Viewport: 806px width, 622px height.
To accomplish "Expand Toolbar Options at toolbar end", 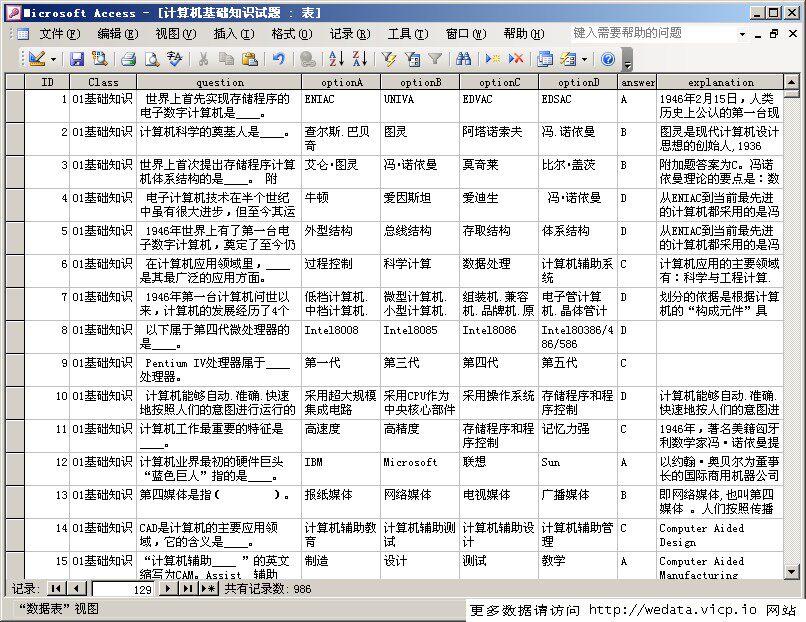I will pos(627,60).
